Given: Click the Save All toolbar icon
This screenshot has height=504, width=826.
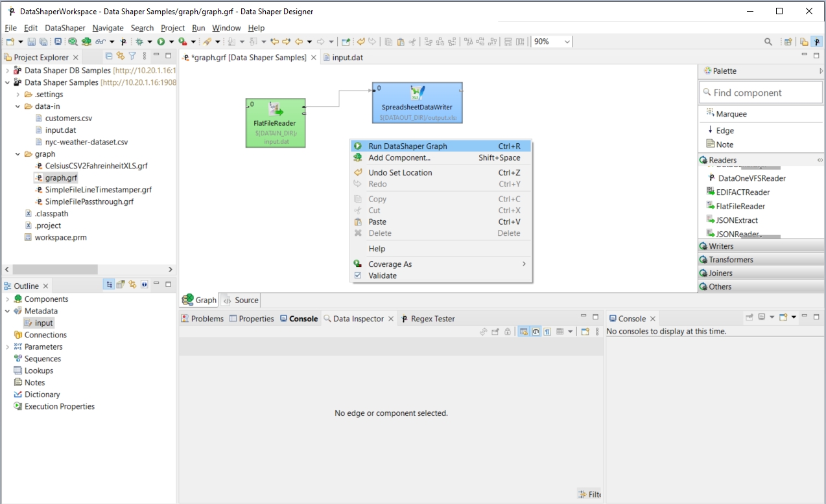Looking at the screenshot, I should click(x=43, y=41).
